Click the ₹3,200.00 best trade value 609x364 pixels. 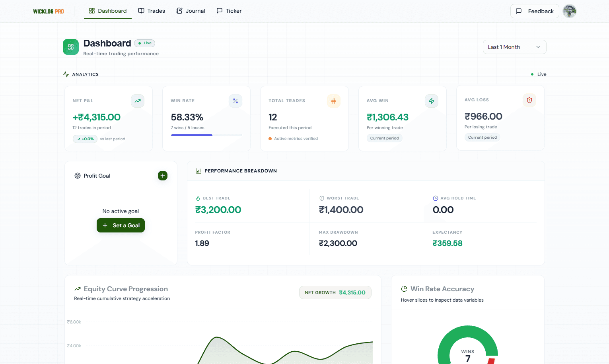click(218, 210)
